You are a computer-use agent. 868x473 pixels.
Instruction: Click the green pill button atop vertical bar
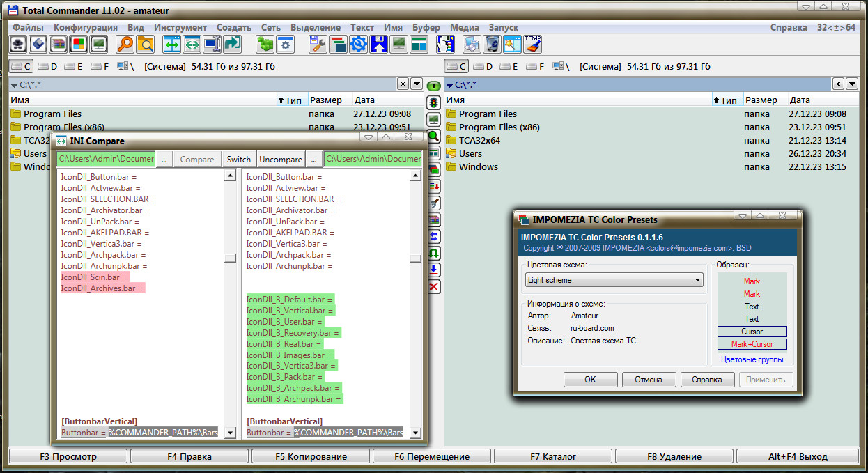coord(433,86)
